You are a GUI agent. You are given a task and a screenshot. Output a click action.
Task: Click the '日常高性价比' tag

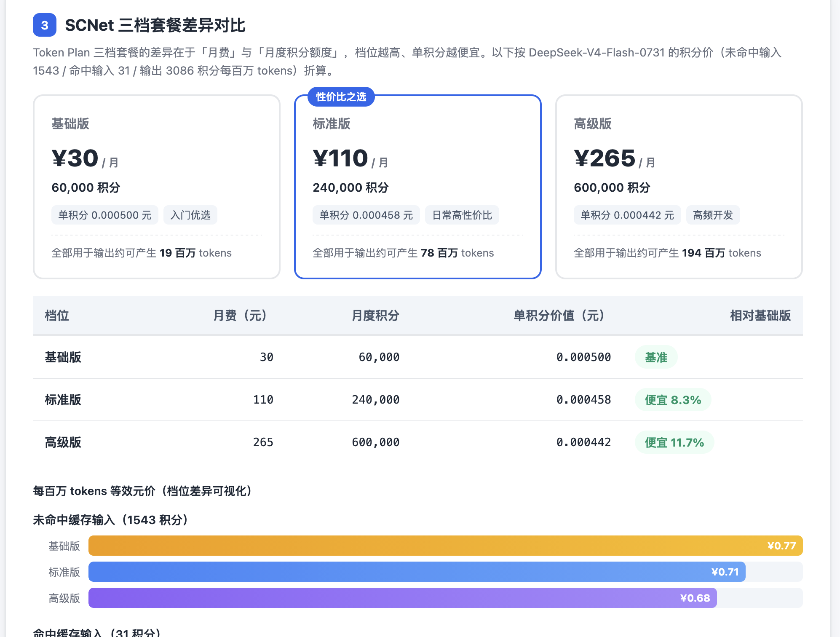coord(462,215)
